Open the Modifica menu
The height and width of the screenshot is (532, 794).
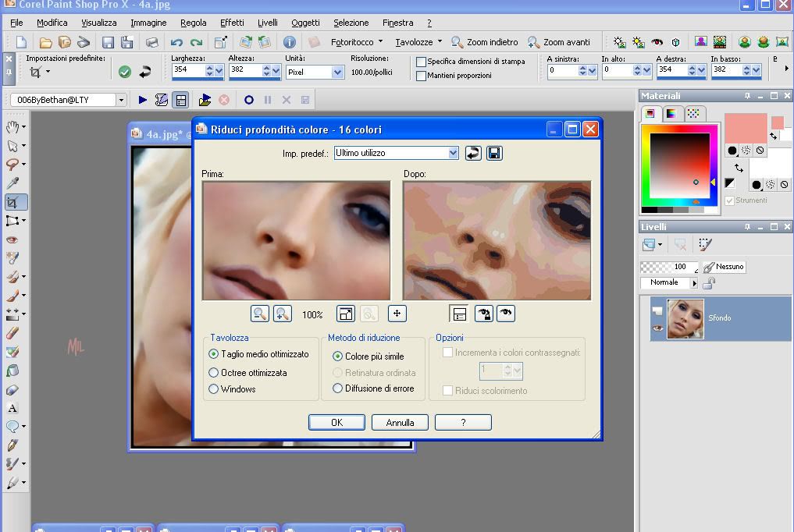[x=52, y=23]
